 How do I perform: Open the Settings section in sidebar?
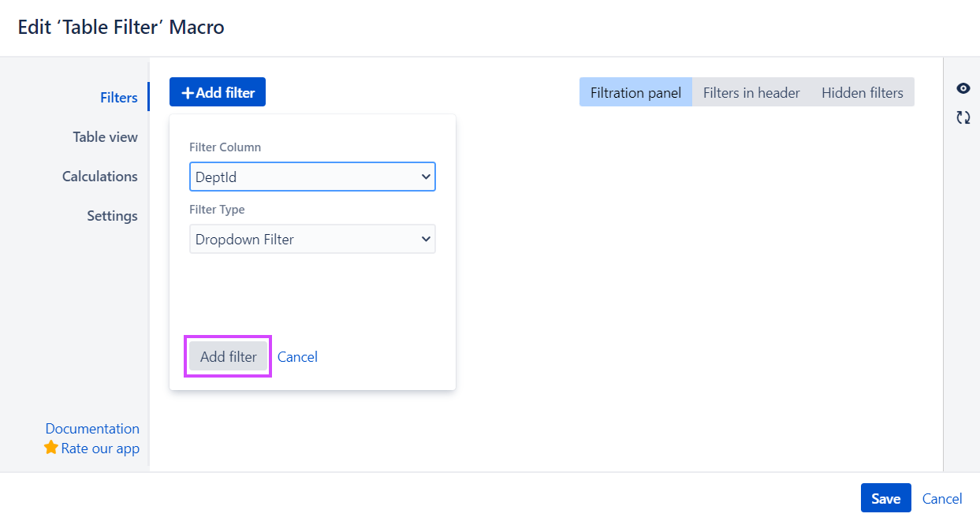coord(112,215)
